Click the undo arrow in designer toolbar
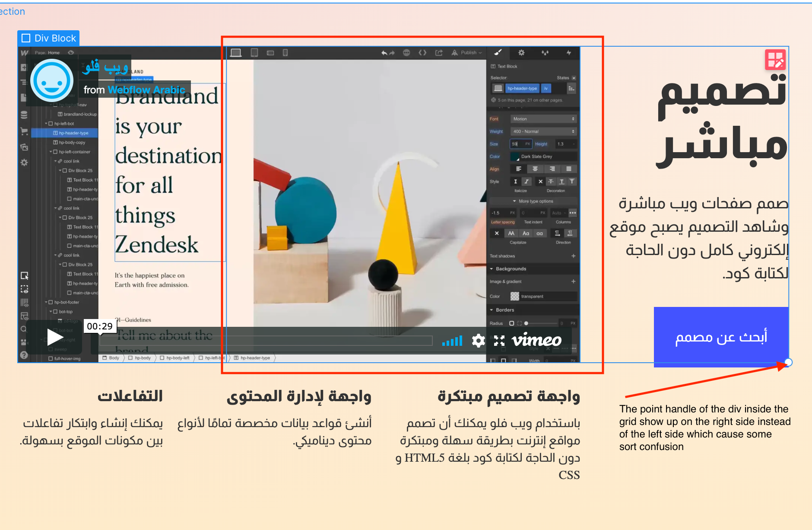 pos(384,53)
